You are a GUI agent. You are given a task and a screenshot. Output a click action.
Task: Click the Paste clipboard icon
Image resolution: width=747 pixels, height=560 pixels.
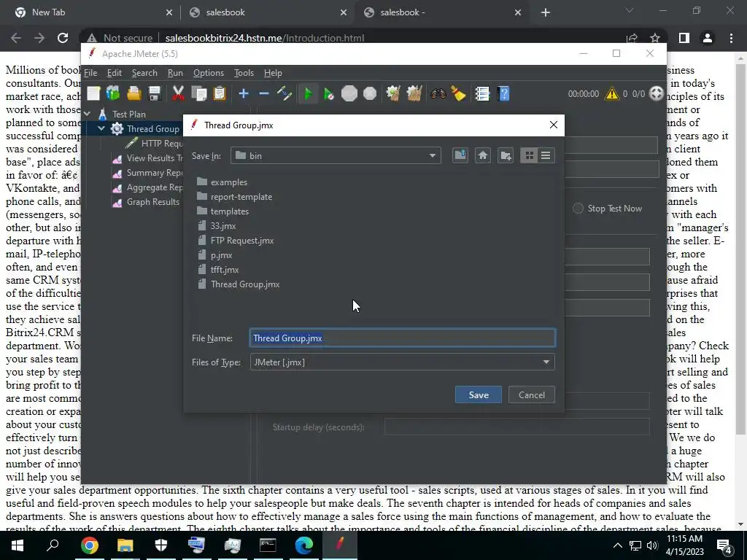pos(219,94)
